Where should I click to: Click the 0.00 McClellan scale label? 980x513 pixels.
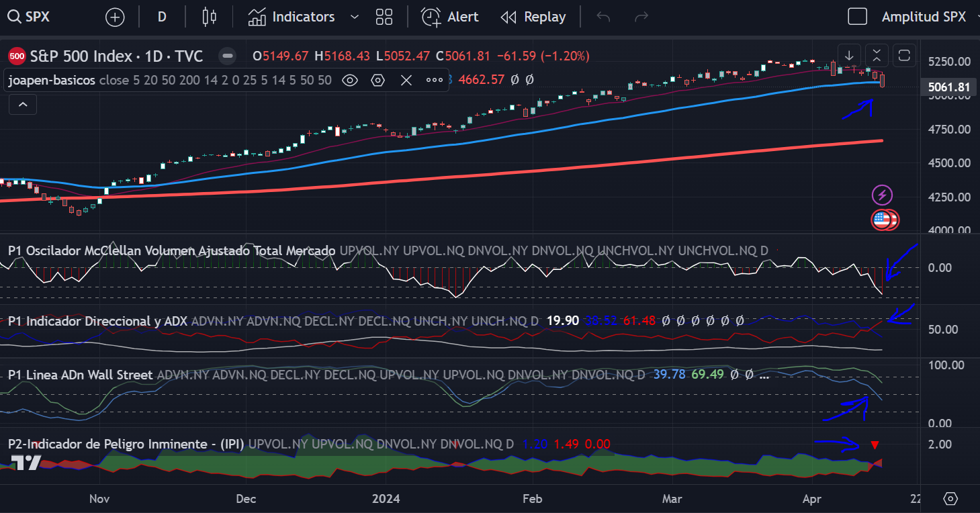940,267
